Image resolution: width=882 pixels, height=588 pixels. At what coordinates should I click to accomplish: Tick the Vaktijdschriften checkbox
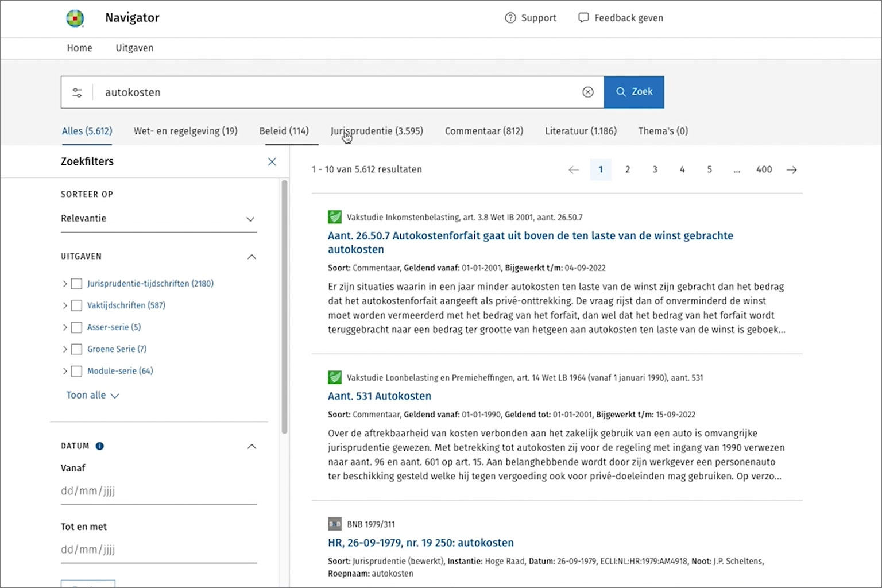coord(76,305)
